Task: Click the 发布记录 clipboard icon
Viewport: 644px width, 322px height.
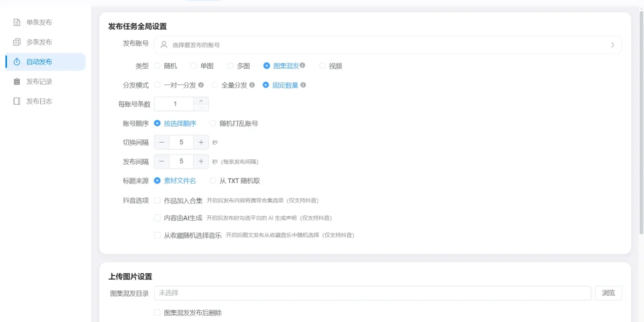Action: pos(17,82)
